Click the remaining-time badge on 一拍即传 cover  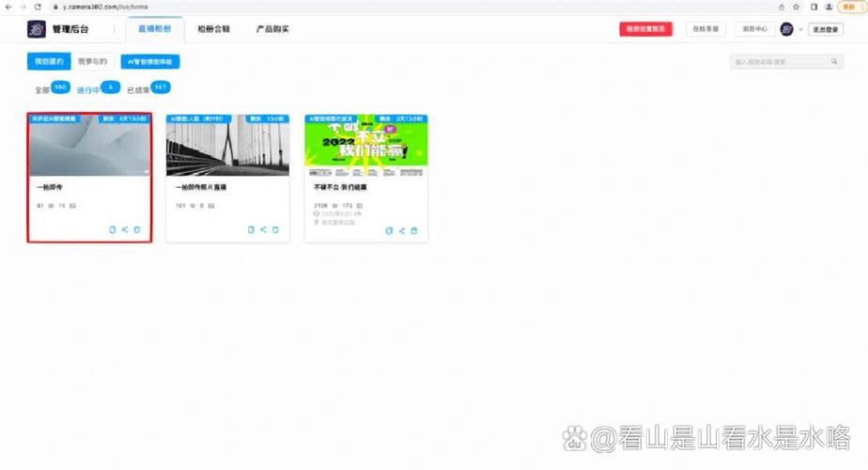pos(125,118)
